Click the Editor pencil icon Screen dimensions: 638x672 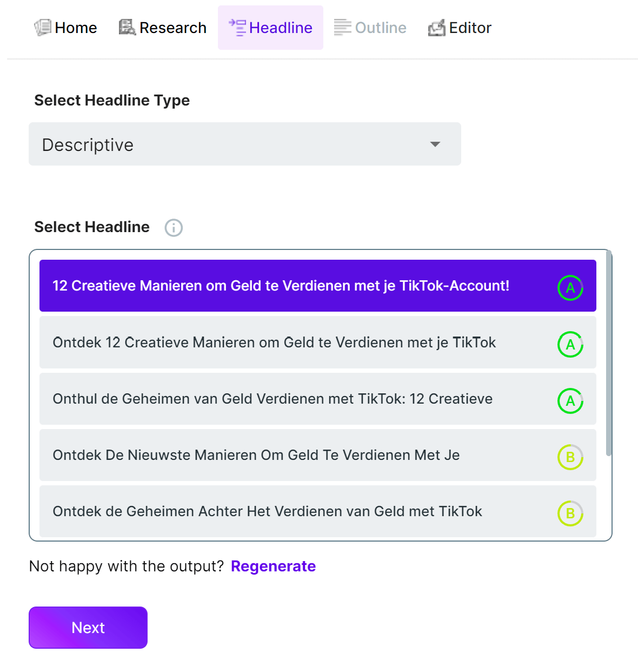437,28
